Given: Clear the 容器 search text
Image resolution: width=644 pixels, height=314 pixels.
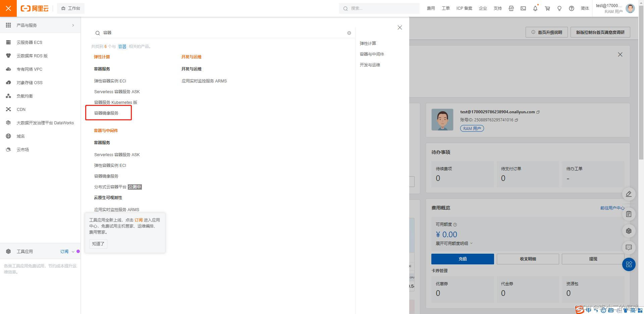Looking at the screenshot, I should pyautogui.click(x=349, y=33).
